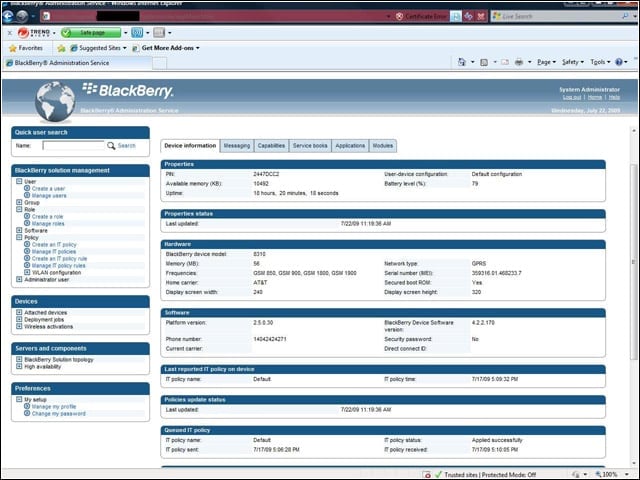Click the browser Forward arrow button
This screenshot has width=640, height=480.
click(x=22, y=16)
